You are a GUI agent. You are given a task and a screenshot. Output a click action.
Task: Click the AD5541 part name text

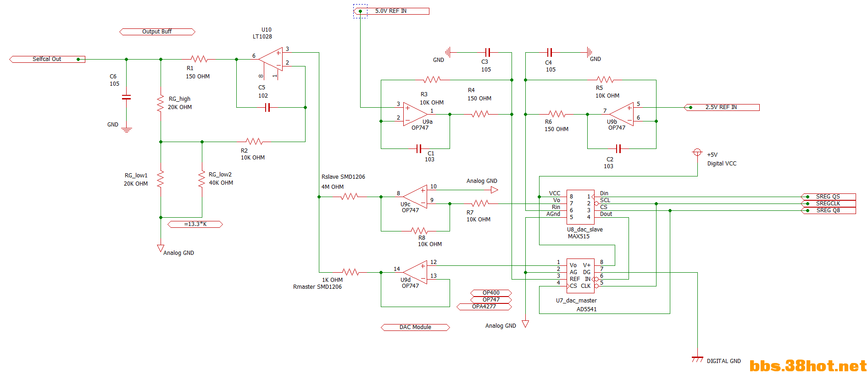(x=587, y=309)
